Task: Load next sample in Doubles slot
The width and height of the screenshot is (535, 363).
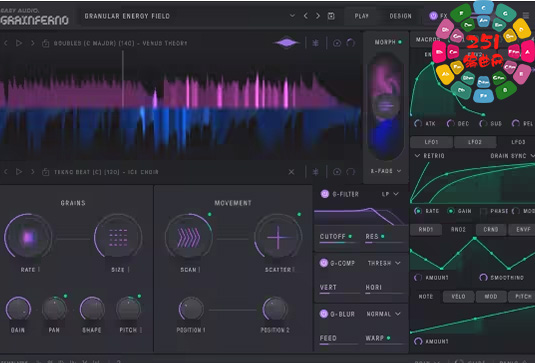Action: 32,43
